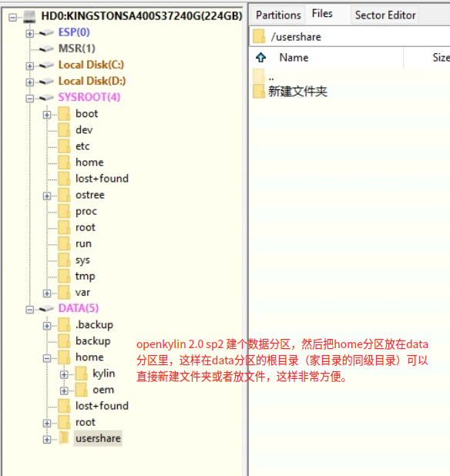Click the kylin folder icon

[x=82, y=374]
